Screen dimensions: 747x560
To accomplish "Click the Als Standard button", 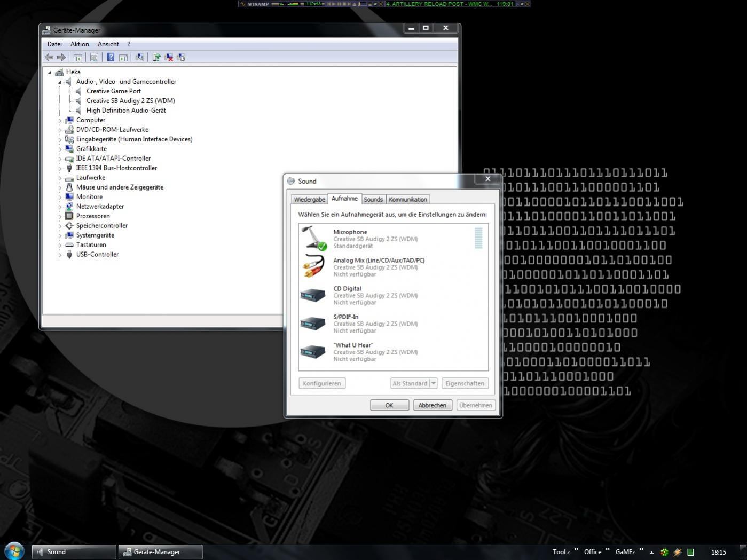I will point(410,383).
